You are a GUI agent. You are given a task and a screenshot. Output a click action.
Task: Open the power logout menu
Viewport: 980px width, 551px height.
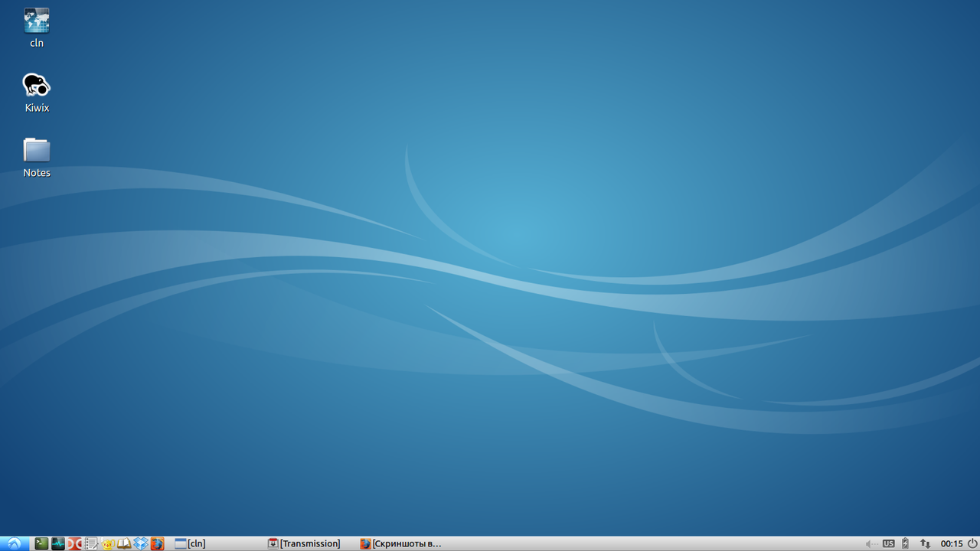[x=972, y=543]
